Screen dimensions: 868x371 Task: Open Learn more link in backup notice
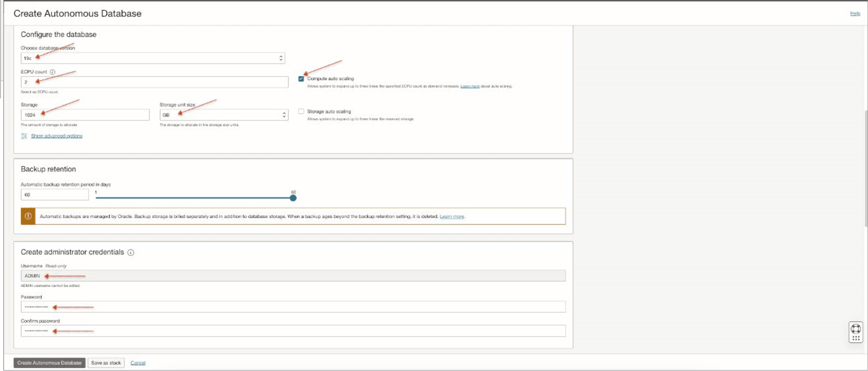(452, 216)
